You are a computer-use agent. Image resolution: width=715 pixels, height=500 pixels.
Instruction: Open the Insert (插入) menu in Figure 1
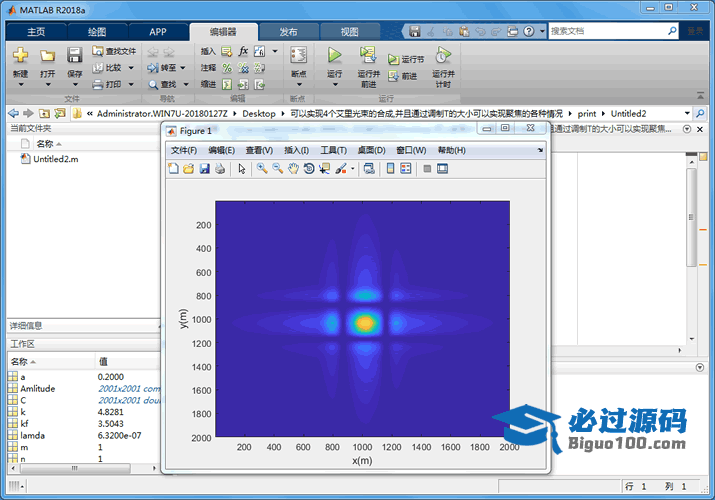point(296,150)
